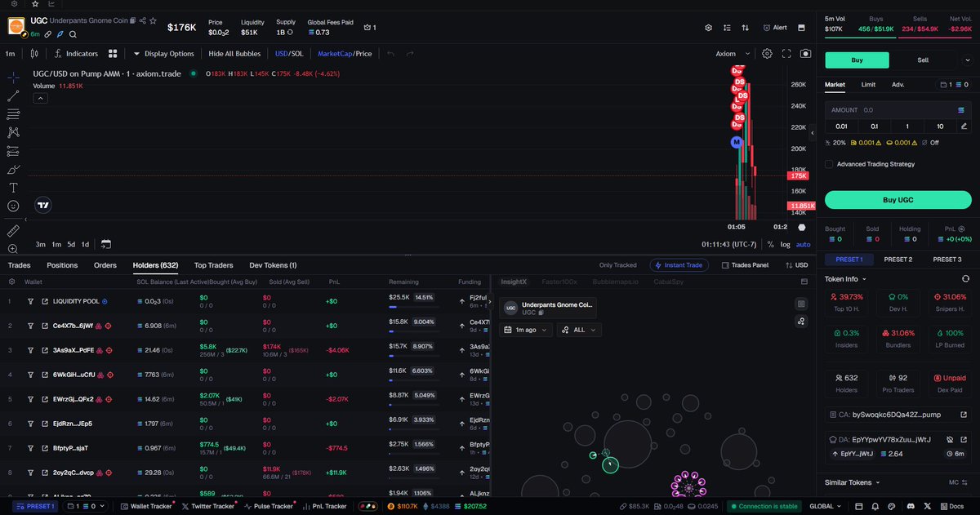Open the ALL filter dropdown in InsightX
This screenshot has width=980, height=515.
pyautogui.click(x=580, y=330)
